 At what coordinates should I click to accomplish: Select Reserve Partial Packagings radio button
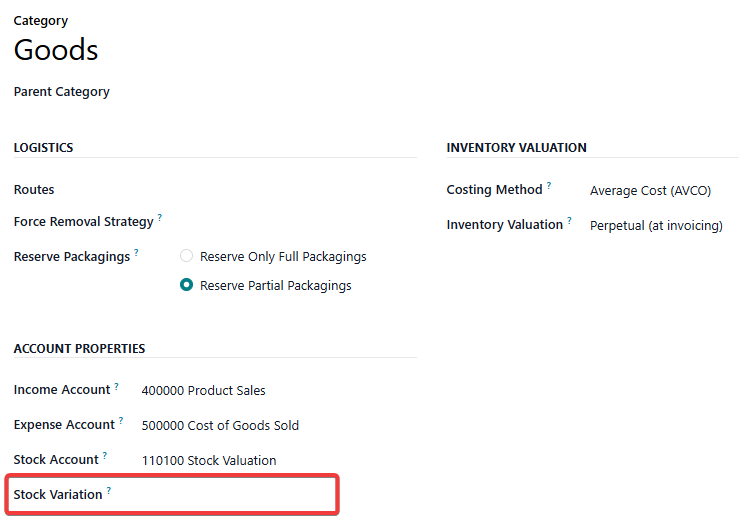click(x=187, y=285)
